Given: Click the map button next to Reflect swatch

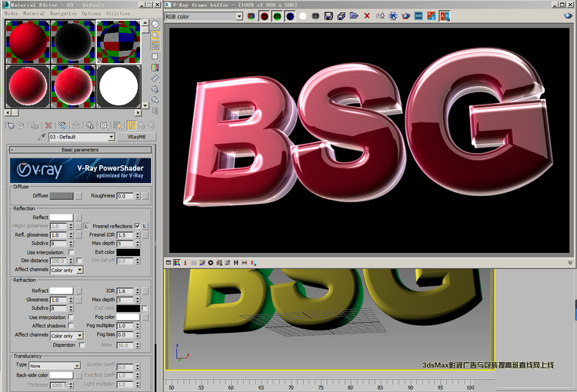Looking at the screenshot, I should (78, 218).
